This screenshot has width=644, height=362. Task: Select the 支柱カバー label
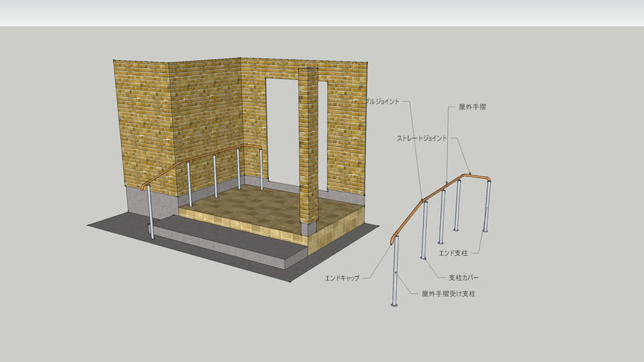click(464, 278)
